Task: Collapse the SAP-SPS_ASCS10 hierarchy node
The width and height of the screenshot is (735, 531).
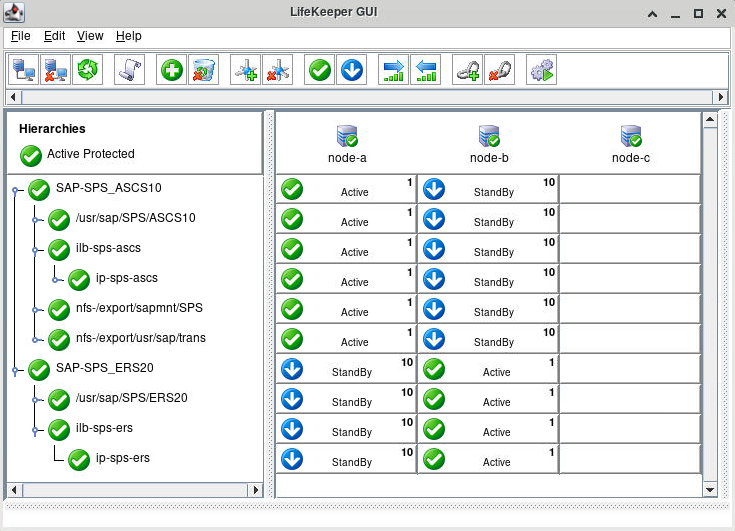Action: point(15,190)
